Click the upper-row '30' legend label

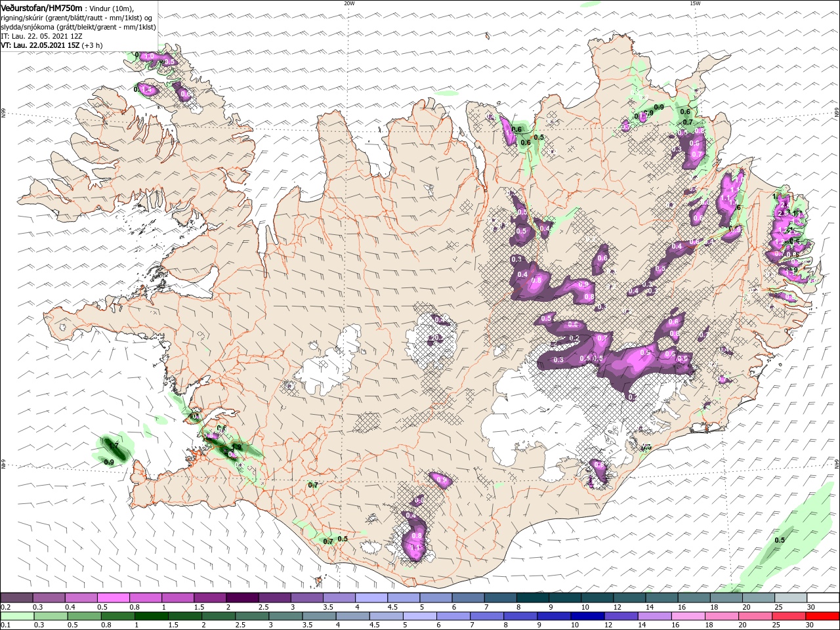[x=811, y=606]
